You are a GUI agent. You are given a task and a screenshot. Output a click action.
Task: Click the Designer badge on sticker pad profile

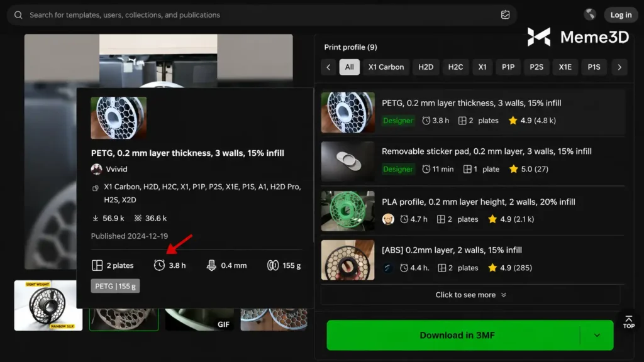click(x=398, y=169)
